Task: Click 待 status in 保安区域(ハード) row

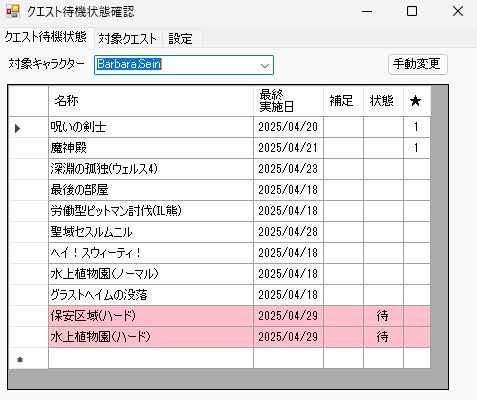Action: (x=383, y=316)
